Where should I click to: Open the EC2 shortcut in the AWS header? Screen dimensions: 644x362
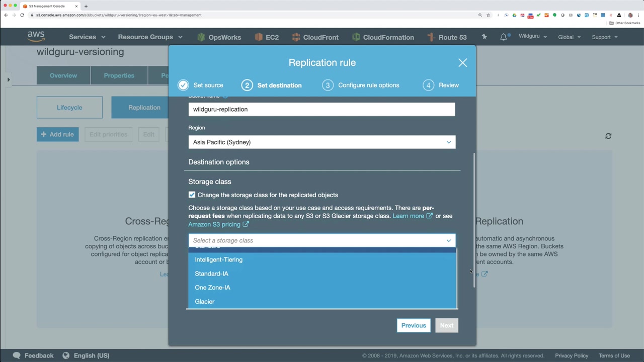267,37
